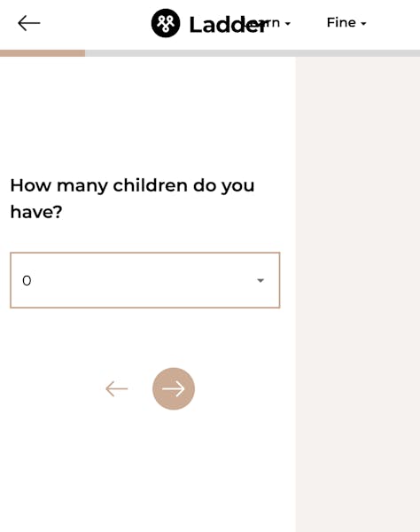Click the gray unfilled progress bar portion
This screenshot has height=532, width=420.
click(x=253, y=53)
